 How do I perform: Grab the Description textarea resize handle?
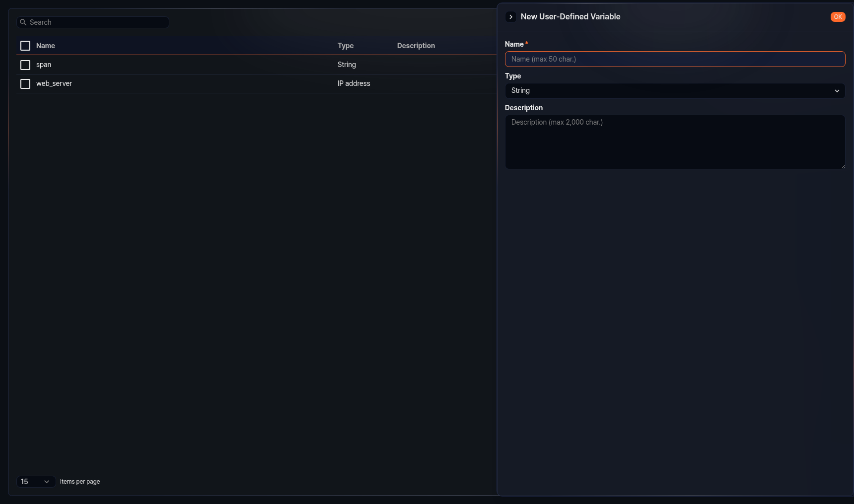842,166
